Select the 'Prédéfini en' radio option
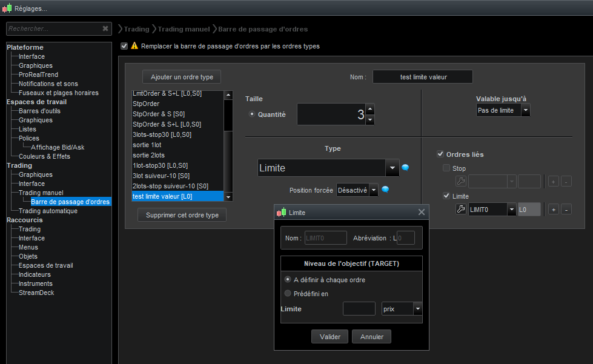The height and width of the screenshot is (364, 593). [288, 293]
